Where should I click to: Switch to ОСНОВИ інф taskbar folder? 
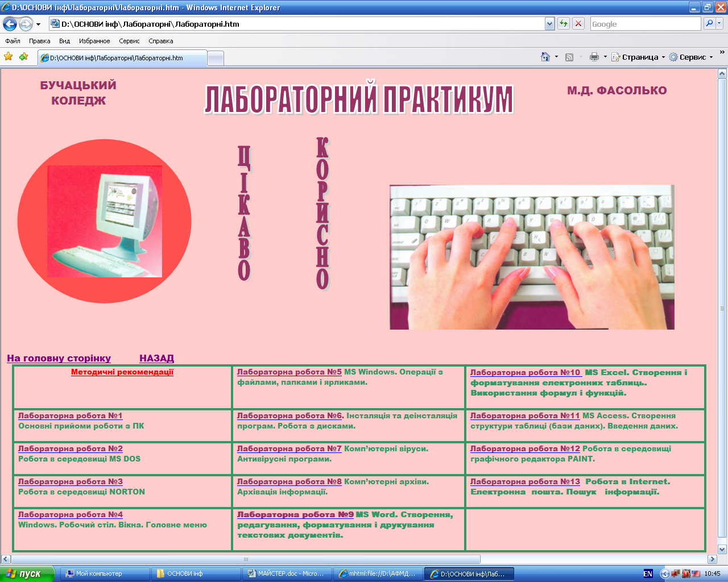click(x=196, y=573)
